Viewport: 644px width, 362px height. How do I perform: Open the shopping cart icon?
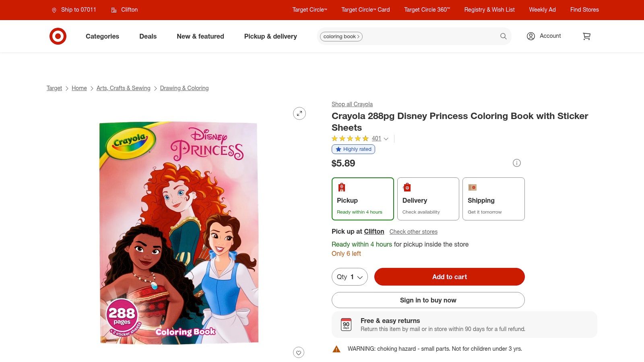586,36
